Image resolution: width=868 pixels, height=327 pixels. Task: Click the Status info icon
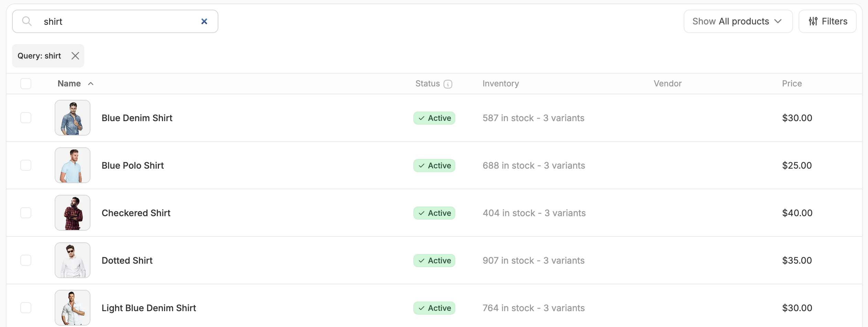[448, 84]
